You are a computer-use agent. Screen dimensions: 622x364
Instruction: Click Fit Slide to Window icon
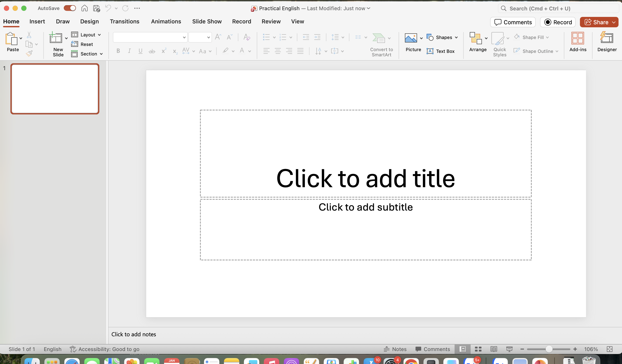click(609, 349)
